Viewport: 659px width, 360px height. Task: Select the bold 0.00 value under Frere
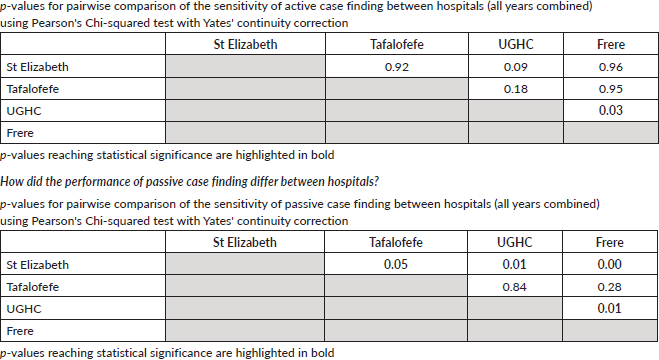(x=609, y=264)
